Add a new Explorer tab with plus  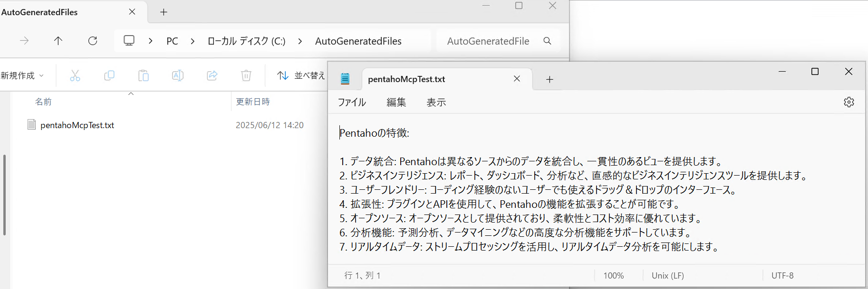point(164,12)
